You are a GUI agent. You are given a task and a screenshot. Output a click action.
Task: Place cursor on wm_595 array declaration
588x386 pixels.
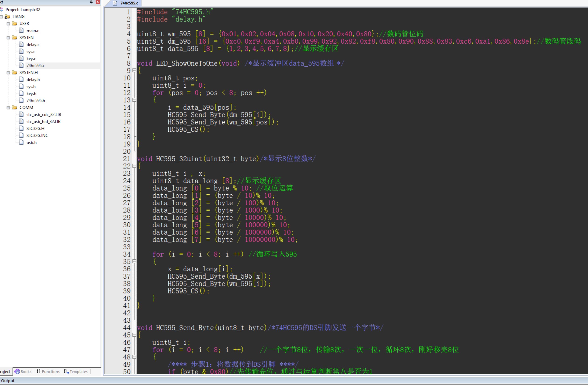point(179,34)
